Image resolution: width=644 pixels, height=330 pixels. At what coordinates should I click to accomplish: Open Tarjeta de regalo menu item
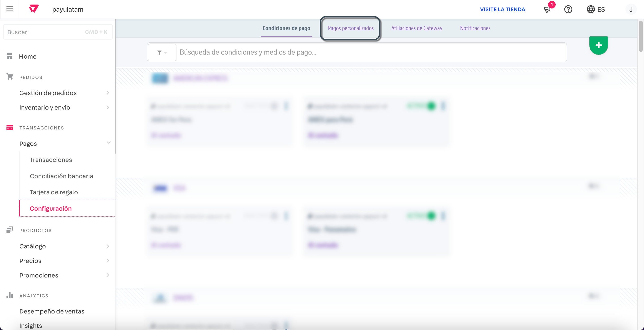click(54, 192)
